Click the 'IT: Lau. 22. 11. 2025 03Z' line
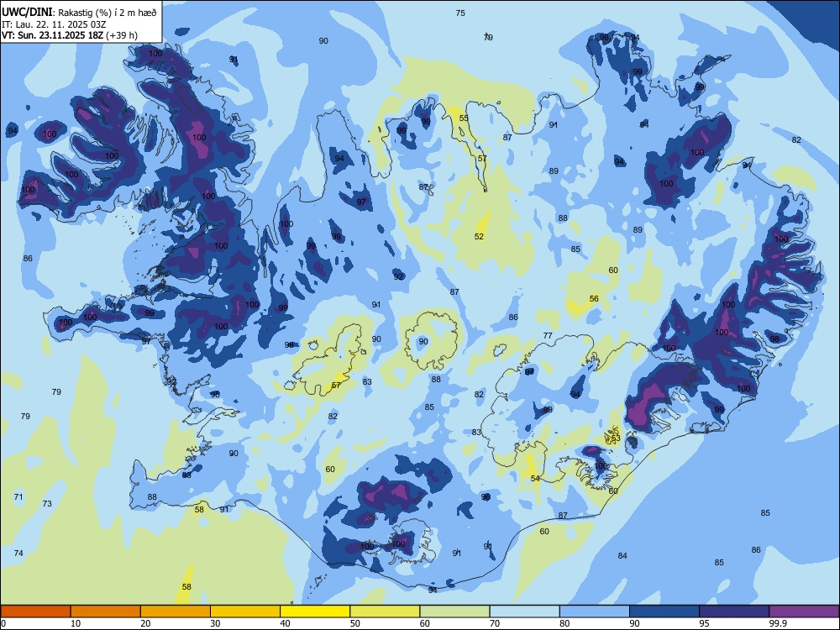The image size is (840, 630). 54,24
